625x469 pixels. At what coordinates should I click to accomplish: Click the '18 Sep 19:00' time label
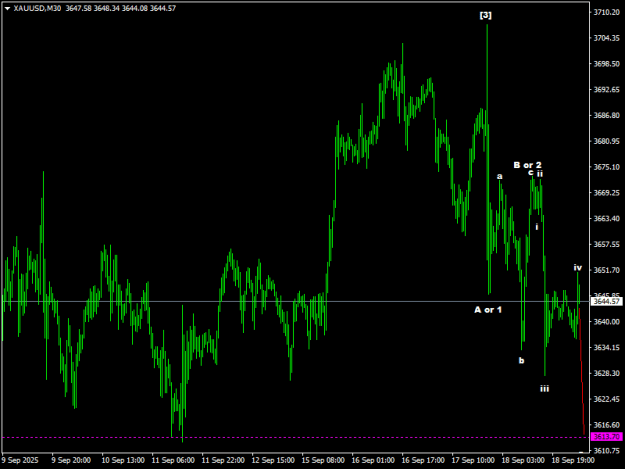point(573,460)
